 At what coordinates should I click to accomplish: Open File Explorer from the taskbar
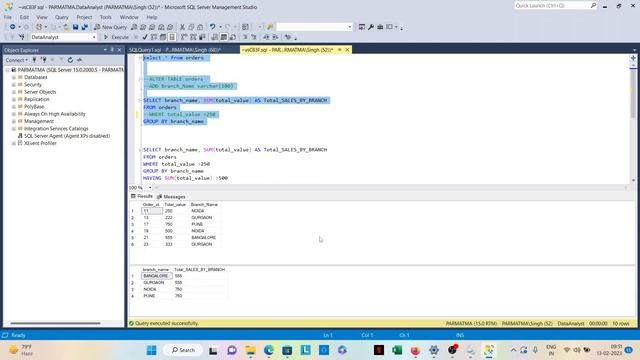[250, 350]
